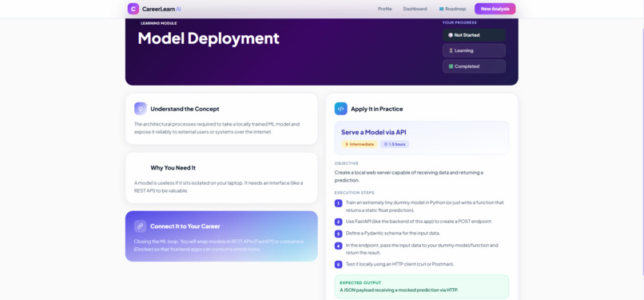Viewport: 644px width, 300px height.
Task: Click the Test it locally step text
Action: coord(400,264)
